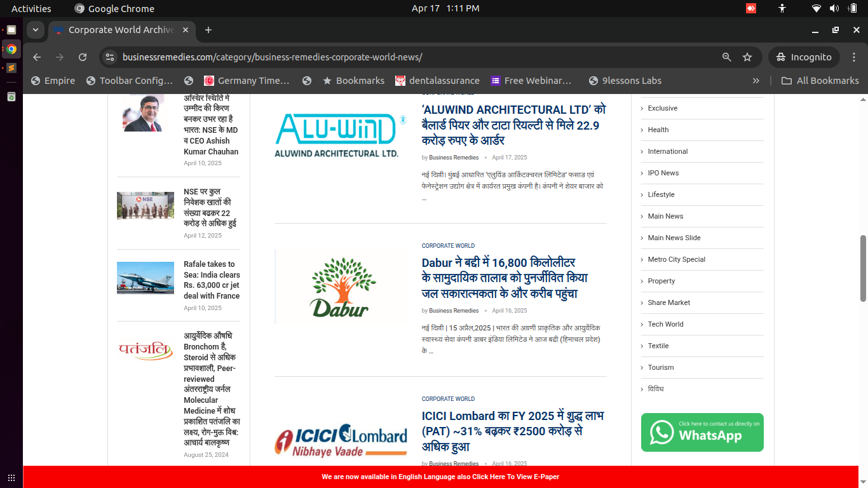Open the IPO News category link
The height and width of the screenshot is (488, 868).
663,173
